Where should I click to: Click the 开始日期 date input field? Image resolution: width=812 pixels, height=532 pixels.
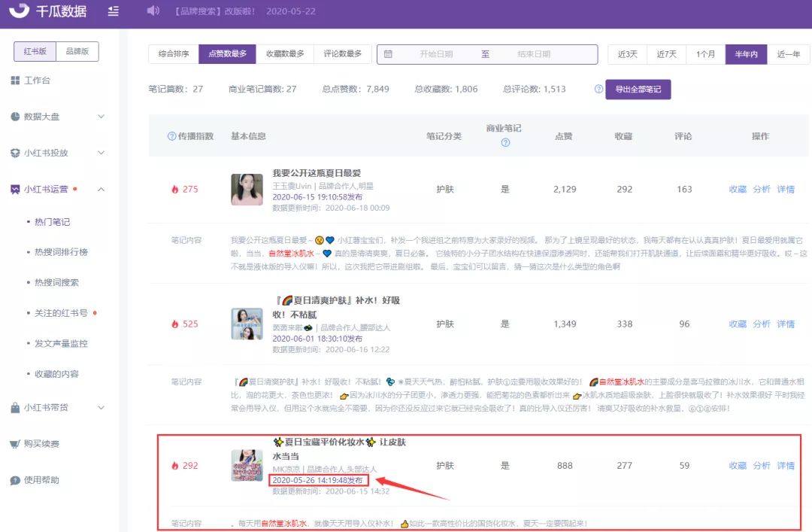436,54
